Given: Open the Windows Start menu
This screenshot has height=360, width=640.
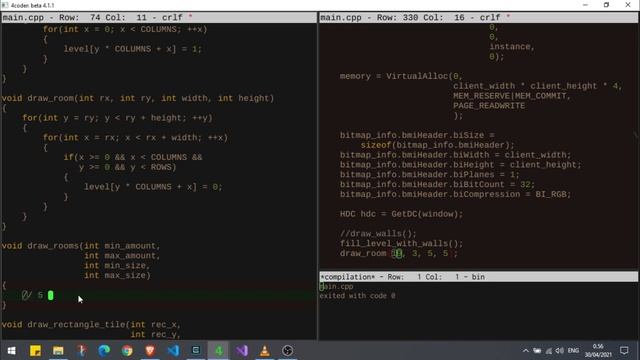Looking at the screenshot, I should point(11,351).
